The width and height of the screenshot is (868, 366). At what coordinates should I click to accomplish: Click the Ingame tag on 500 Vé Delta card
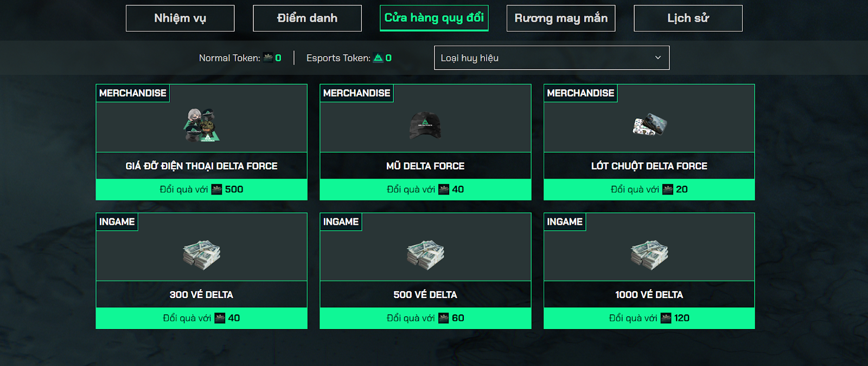(x=341, y=222)
